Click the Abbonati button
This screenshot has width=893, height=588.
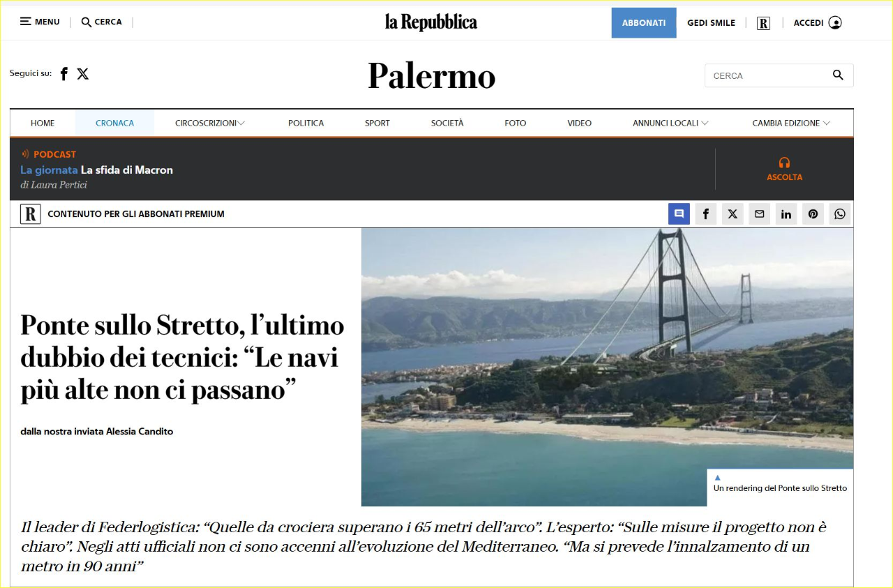pos(644,23)
